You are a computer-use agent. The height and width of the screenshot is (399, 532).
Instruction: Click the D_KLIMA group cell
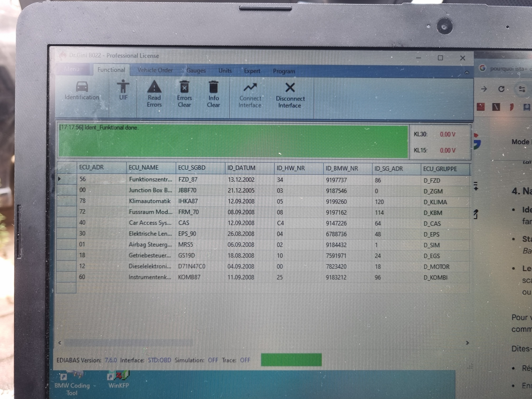pyautogui.click(x=445, y=202)
